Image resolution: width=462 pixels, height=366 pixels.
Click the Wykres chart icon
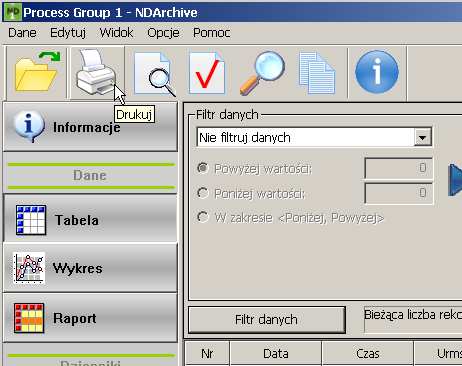coord(29,268)
